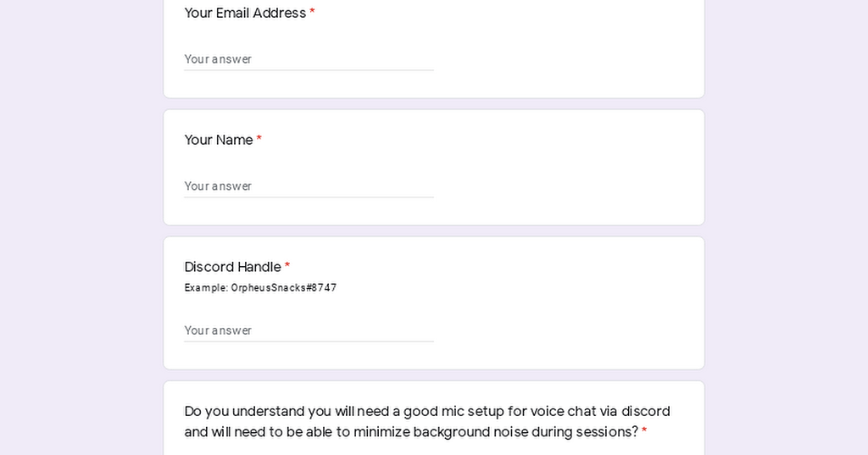
Task: Click the 'Example:' helper word under Discord Handle
Action: point(206,288)
